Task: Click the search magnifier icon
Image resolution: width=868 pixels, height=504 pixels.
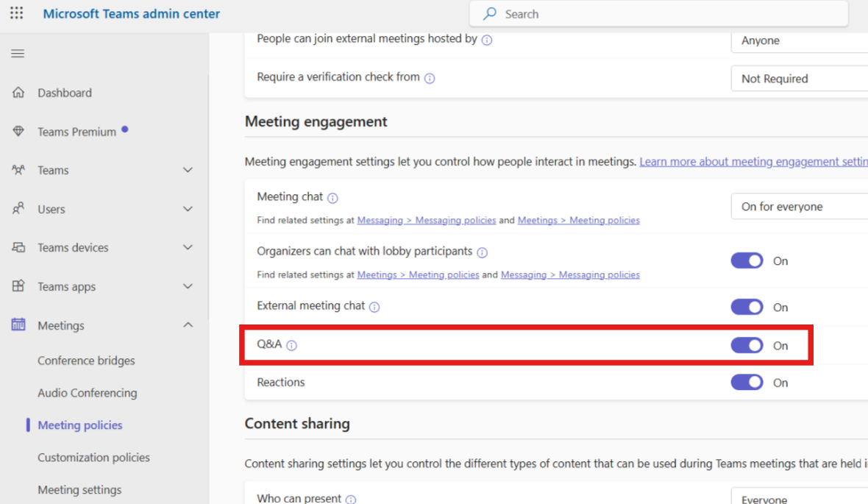Action: [x=489, y=14]
